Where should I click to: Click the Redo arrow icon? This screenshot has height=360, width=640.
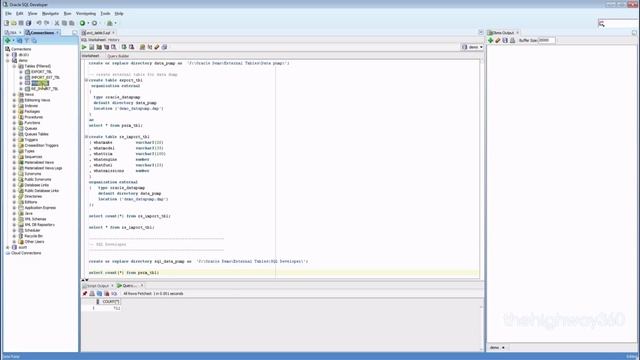tap(47, 23)
